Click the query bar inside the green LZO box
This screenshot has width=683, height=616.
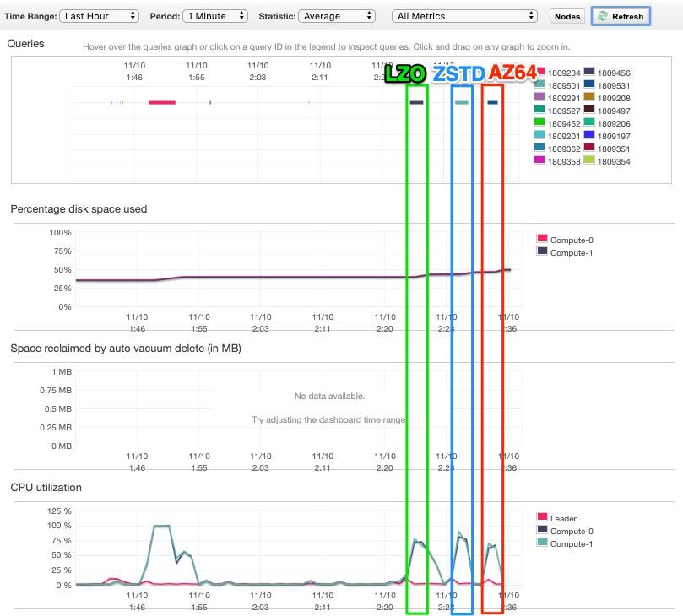coord(416,102)
